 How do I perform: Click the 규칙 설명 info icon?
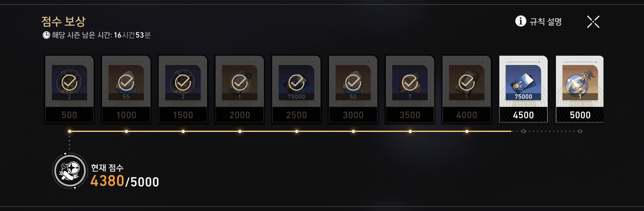[521, 21]
